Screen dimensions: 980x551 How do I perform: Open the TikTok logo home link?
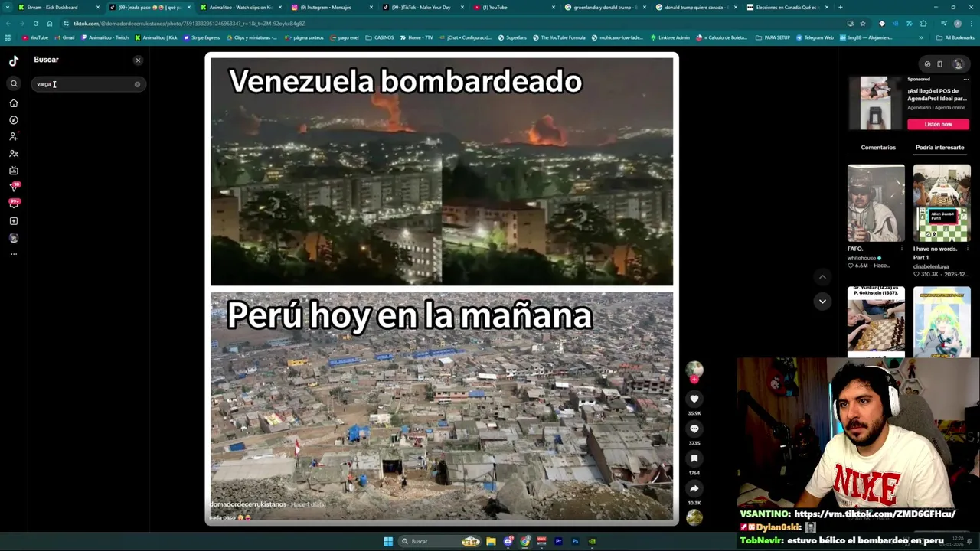click(14, 61)
